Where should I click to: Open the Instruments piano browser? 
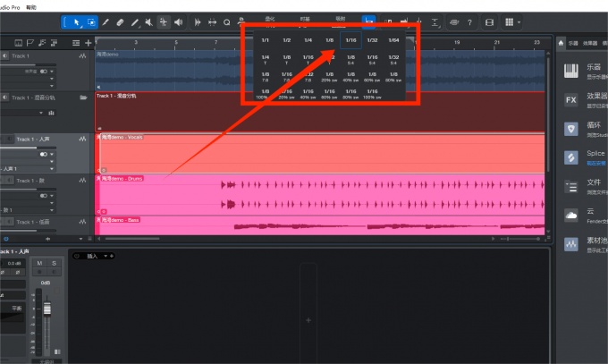pyautogui.click(x=570, y=71)
